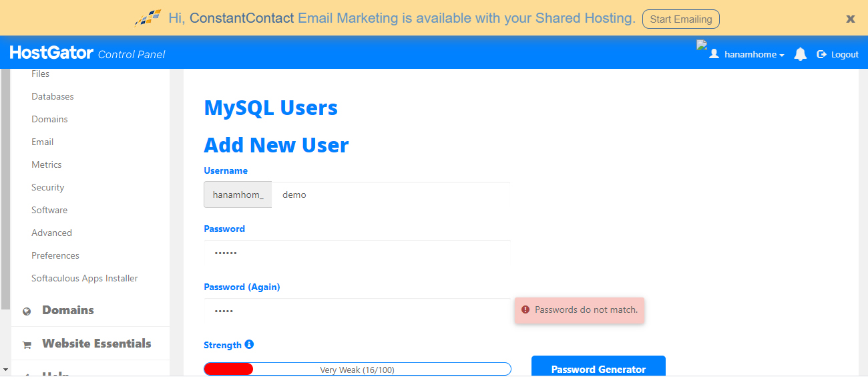Click the Password Generator button
This screenshot has width=868, height=381.
(x=598, y=368)
